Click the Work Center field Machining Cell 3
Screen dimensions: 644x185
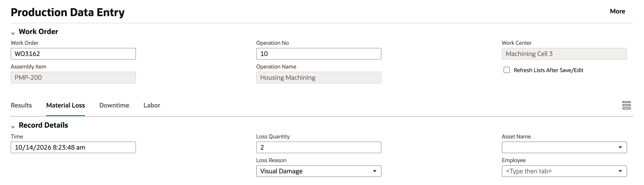pos(564,54)
